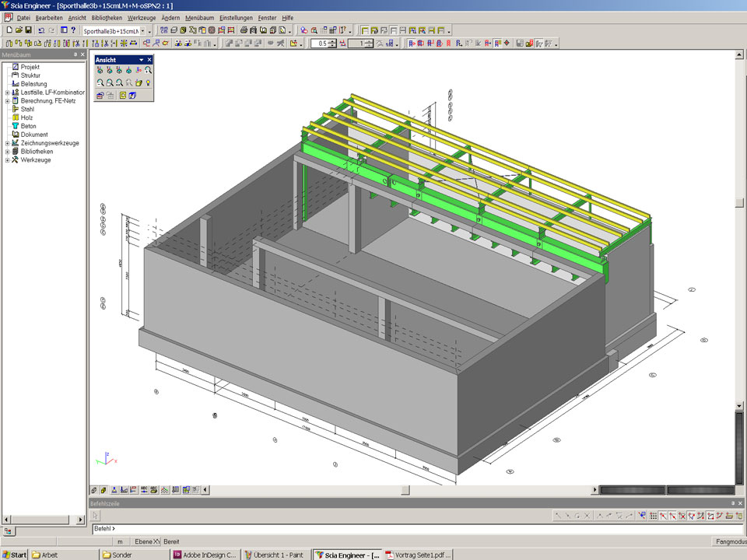The width and height of the screenshot is (747, 560).
Task: Click the light bulb icon in Ansicht palette
Action: click(147, 82)
